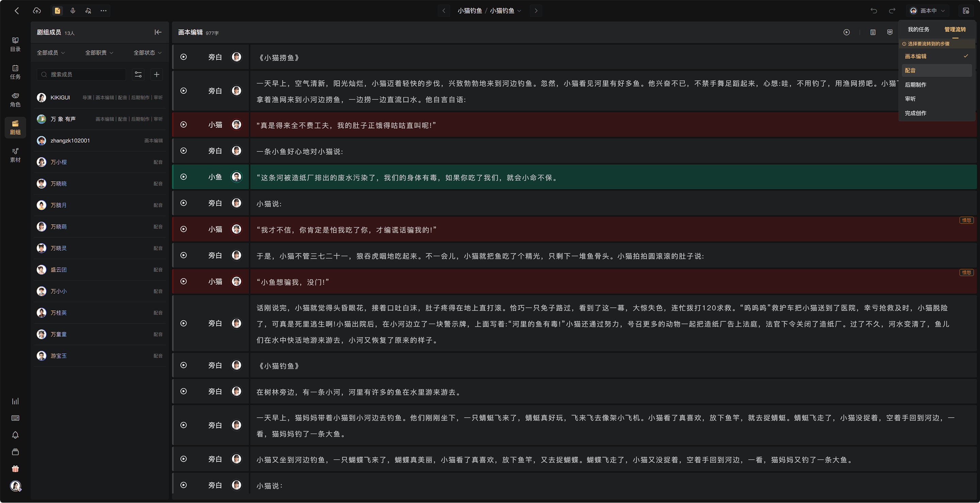Image resolution: width=980 pixels, height=503 pixels.
Task: Open the 目录 catalog sidebar icon
Action: click(x=15, y=44)
